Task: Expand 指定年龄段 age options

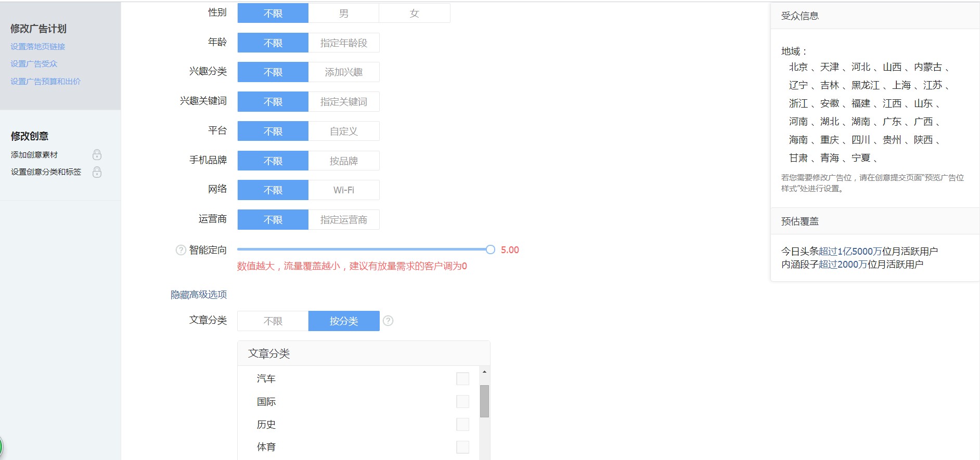Action: (x=343, y=43)
